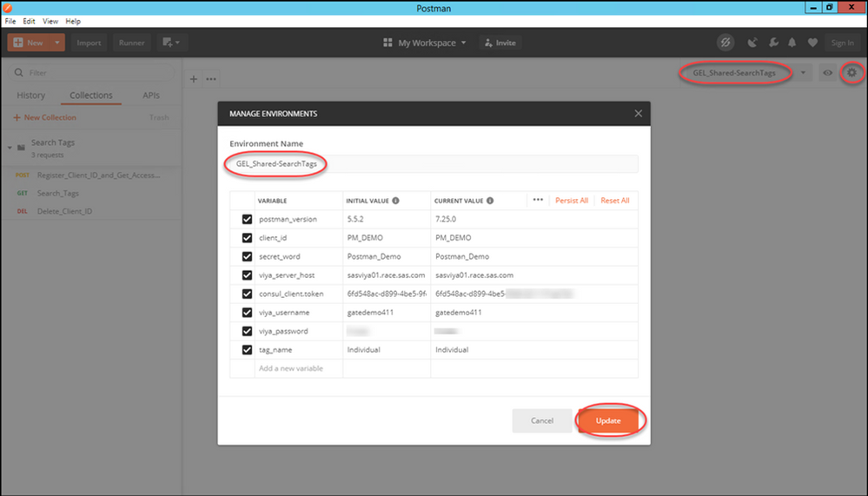
Task: Click the tag_name current value Individual
Action: point(452,350)
